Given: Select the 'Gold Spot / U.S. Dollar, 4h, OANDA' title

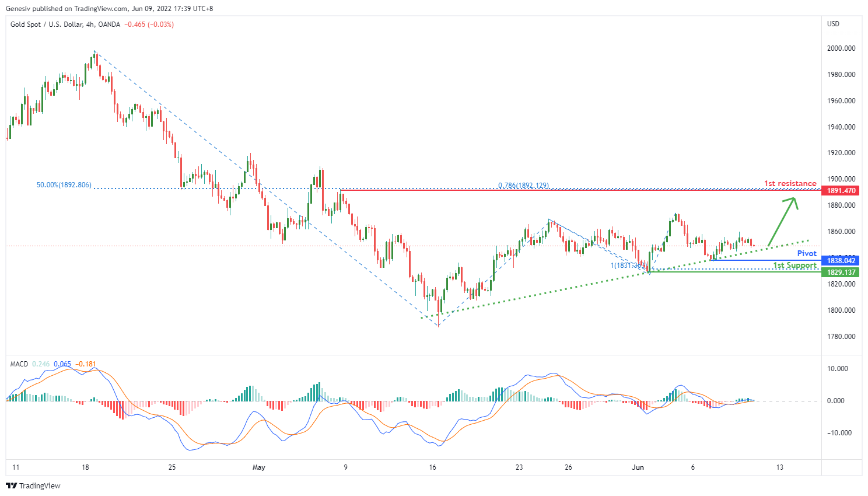Looking at the screenshot, I should (65, 25).
